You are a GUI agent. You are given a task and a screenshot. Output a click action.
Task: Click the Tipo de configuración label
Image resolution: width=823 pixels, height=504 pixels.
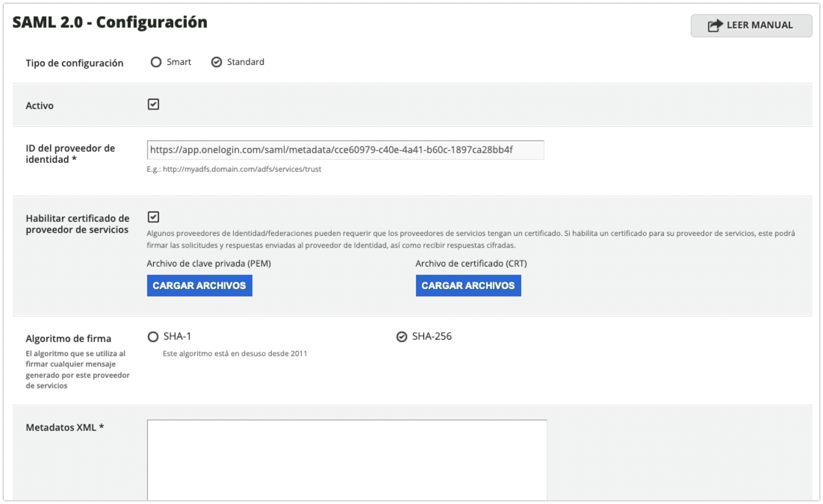[x=75, y=63]
